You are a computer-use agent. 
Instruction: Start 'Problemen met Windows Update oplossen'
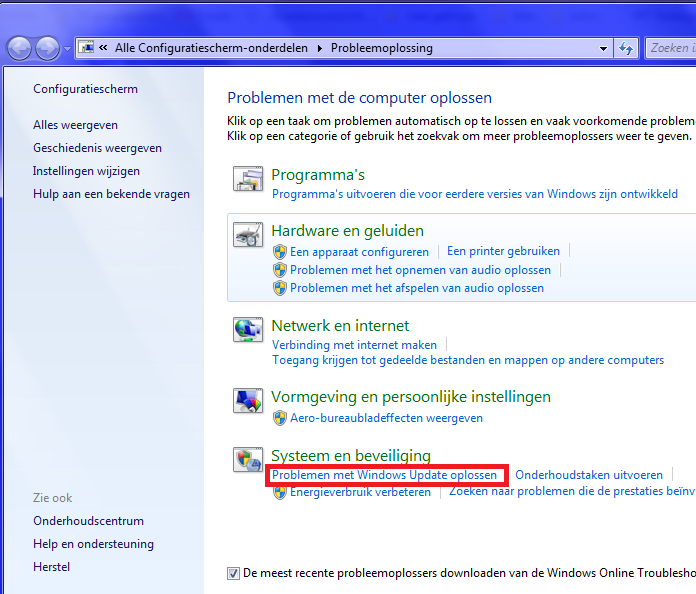click(384, 475)
